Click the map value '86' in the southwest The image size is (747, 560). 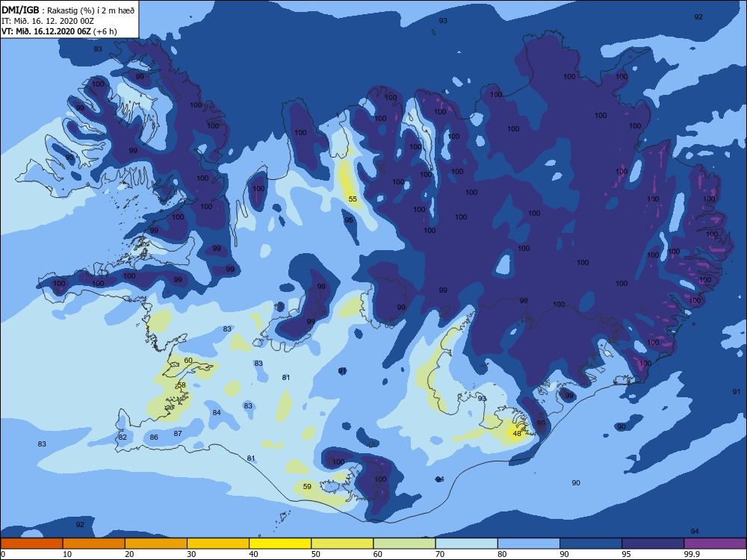point(154,437)
